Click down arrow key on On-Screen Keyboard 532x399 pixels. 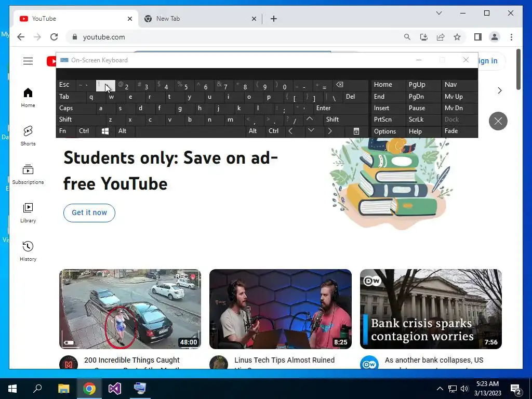[311, 130]
